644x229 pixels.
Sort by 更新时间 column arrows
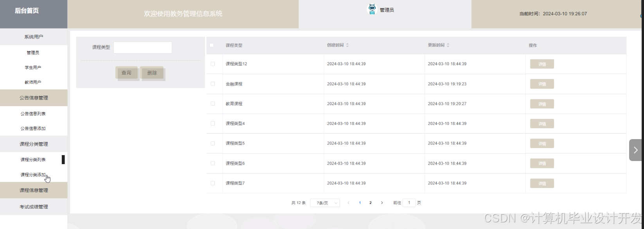448,45
